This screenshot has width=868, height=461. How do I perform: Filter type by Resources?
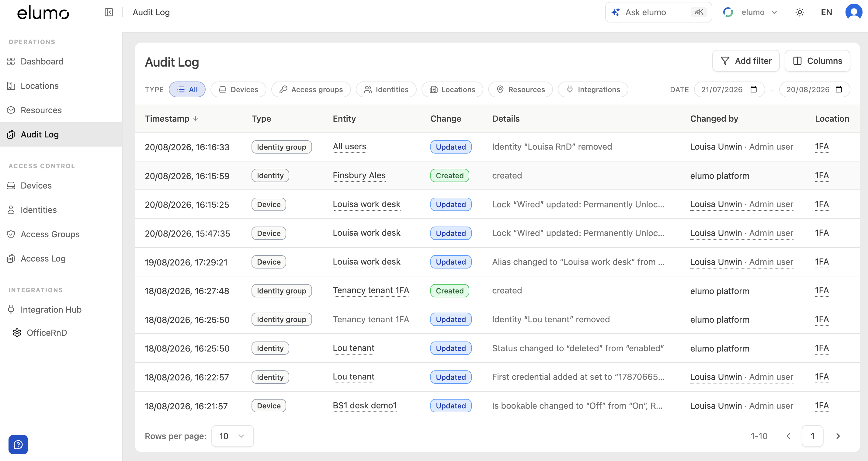click(x=520, y=89)
